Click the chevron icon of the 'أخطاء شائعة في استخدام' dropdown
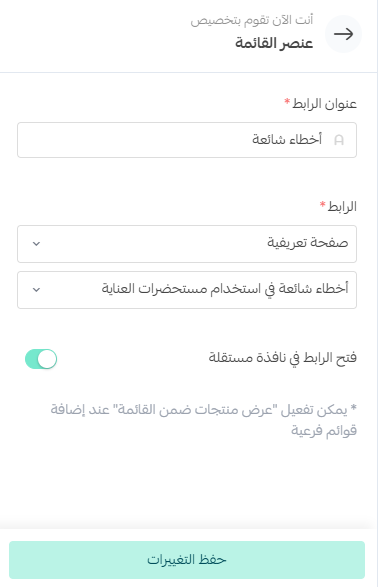 pos(36,290)
